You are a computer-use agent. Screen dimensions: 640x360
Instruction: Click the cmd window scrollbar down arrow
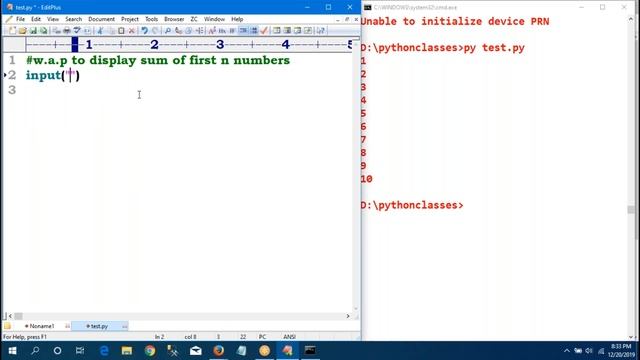pos(631,337)
